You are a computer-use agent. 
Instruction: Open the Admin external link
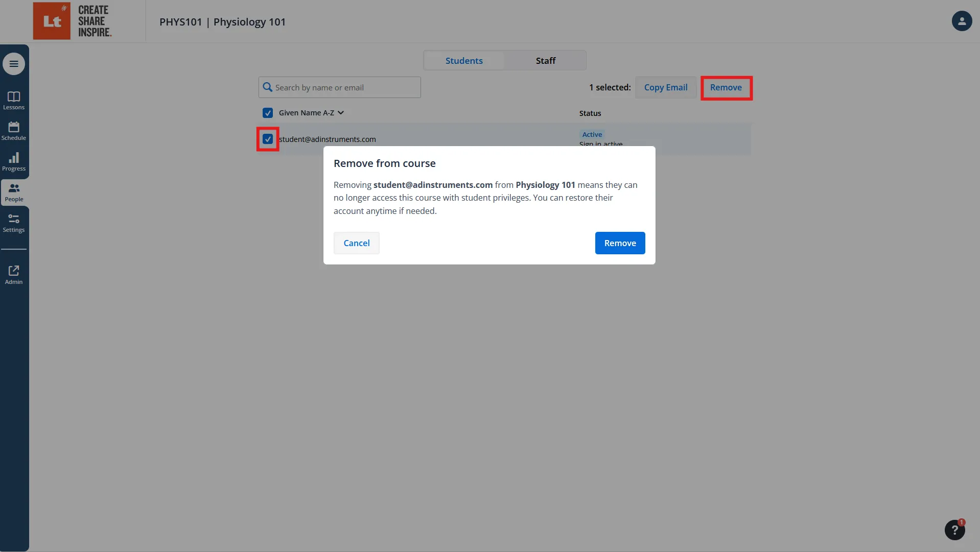pyautogui.click(x=14, y=275)
